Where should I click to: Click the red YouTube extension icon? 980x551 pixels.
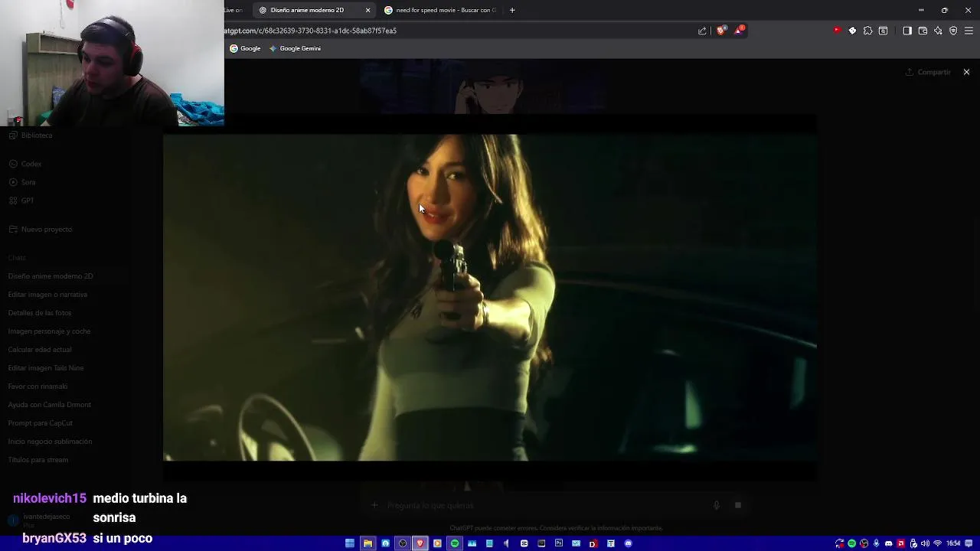click(x=836, y=31)
